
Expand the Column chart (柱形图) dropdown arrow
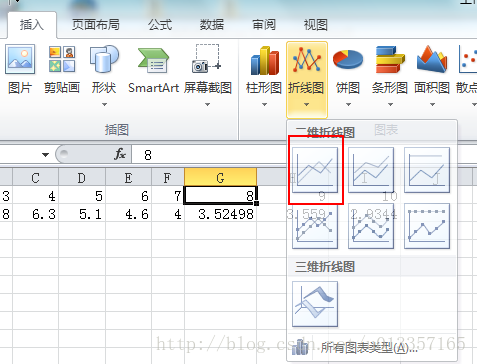pyautogui.click(x=265, y=105)
